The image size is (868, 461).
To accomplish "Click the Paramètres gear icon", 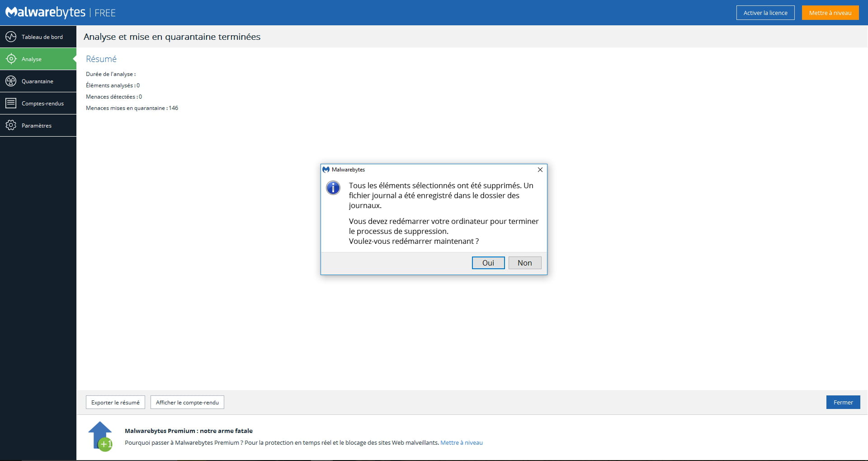I will click(x=11, y=125).
